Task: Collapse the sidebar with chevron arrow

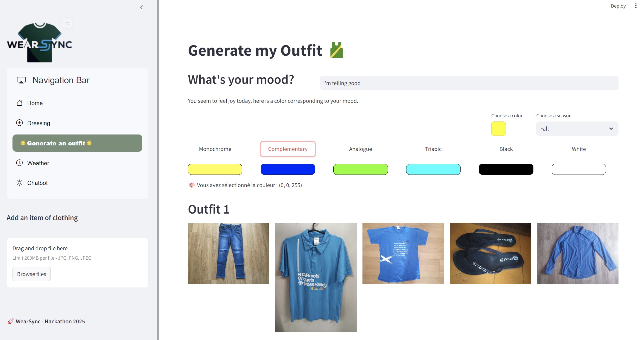Action: (141, 7)
